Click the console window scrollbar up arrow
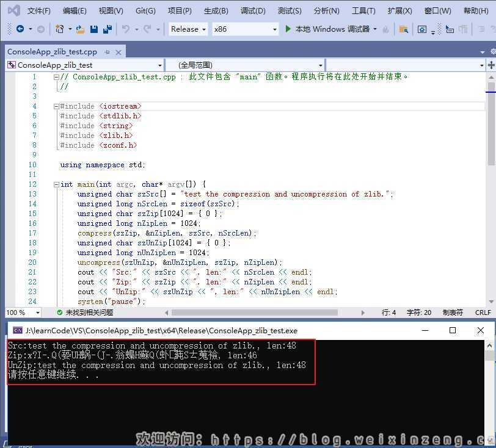Viewport: 496px width, 448px height. pyautogui.click(x=490, y=345)
